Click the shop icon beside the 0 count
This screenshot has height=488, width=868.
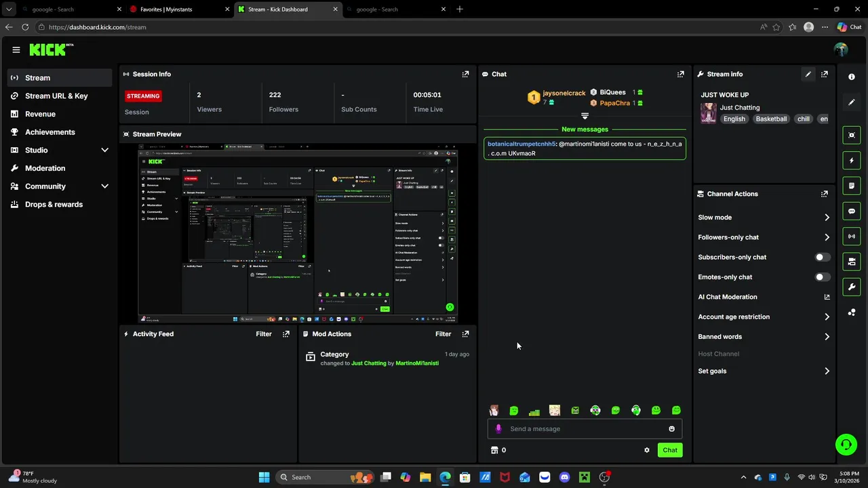pos(494,450)
